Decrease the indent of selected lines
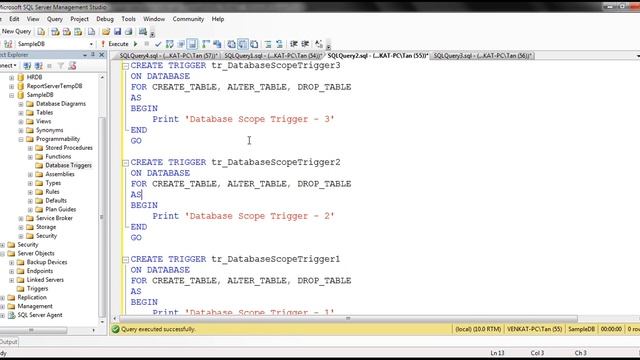This screenshot has height=360, width=640. click(293, 44)
